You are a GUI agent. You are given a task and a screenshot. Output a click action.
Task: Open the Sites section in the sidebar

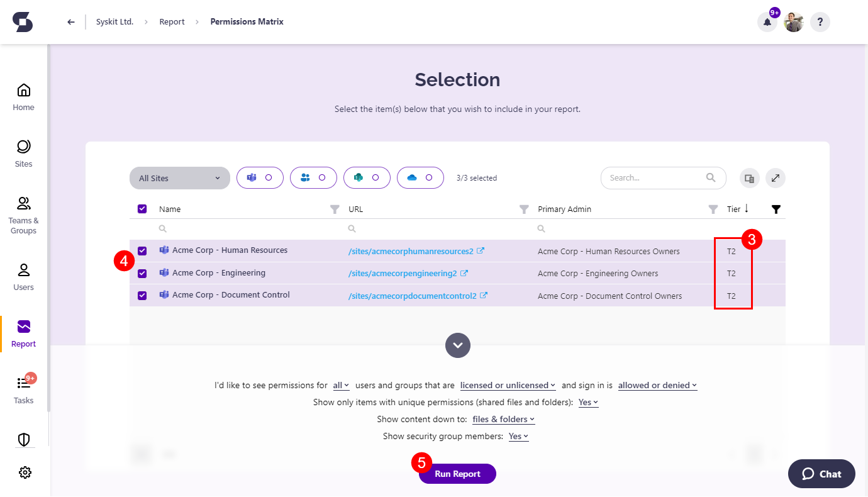click(23, 153)
